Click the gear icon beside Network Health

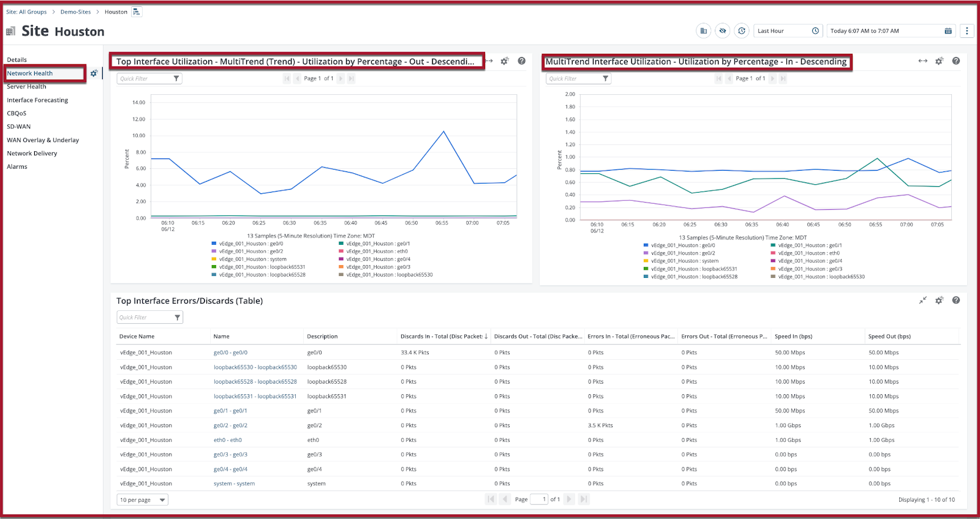[94, 73]
